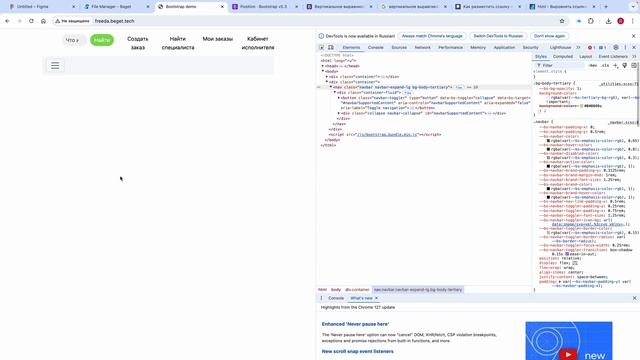Toggle the device toolbar icon in DevTools
This screenshot has width=640, height=360.
[x=331, y=48]
